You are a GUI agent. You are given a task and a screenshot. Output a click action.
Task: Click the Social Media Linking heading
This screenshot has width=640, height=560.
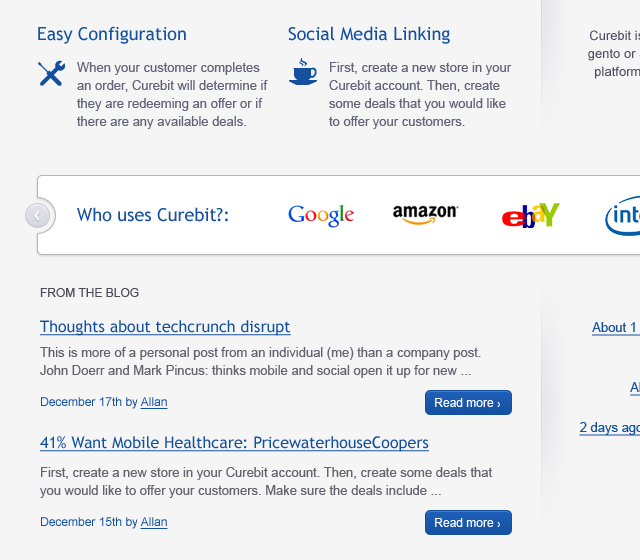pyautogui.click(x=369, y=34)
